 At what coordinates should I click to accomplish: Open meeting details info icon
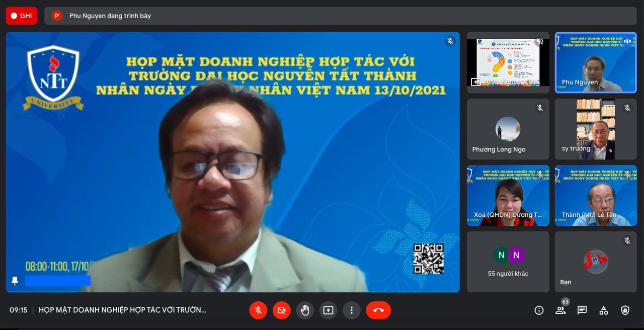(539, 310)
